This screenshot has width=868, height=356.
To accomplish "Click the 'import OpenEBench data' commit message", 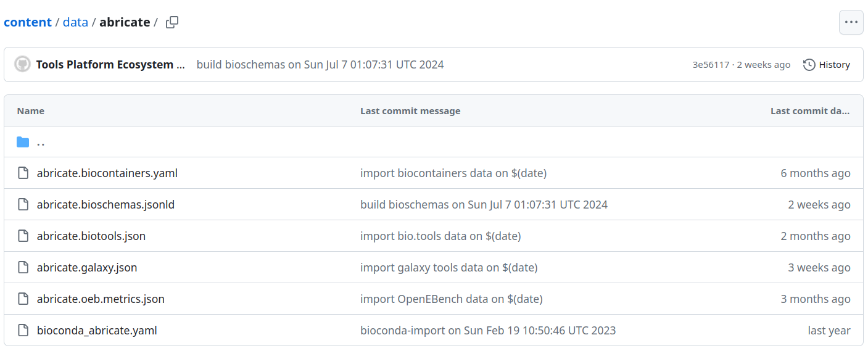I will click(452, 299).
